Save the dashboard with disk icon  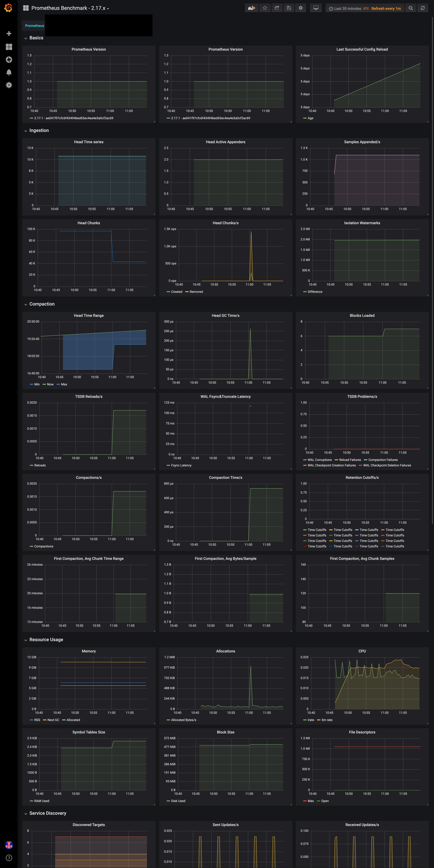[289, 8]
